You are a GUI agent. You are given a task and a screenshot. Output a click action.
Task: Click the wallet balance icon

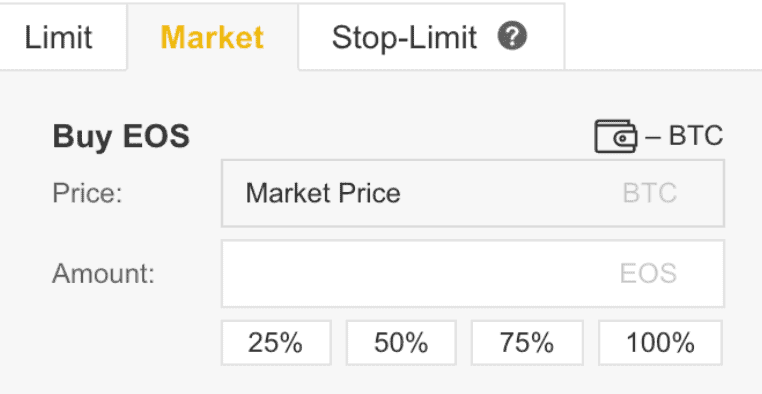pos(615,137)
